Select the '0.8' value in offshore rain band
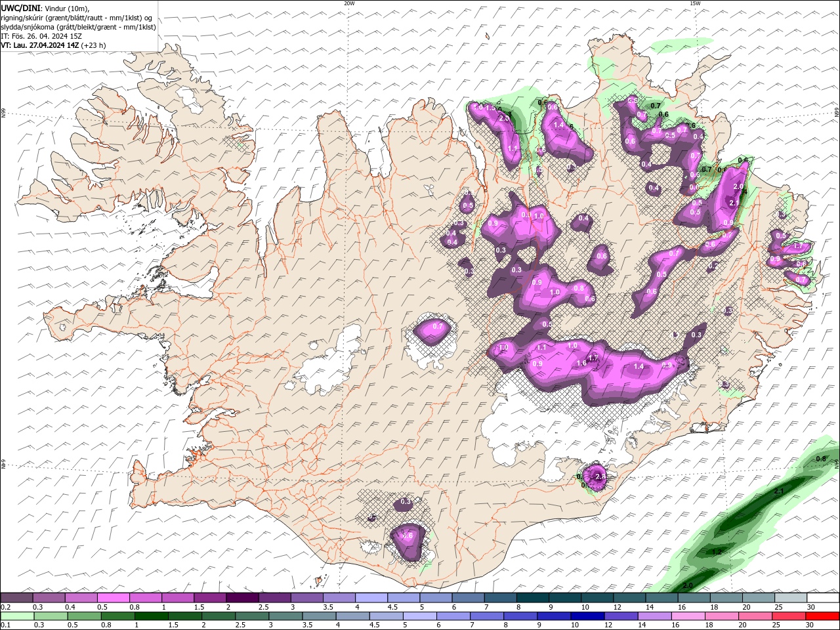The width and height of the screenshot is (840, 630). (x=820, y=459)
